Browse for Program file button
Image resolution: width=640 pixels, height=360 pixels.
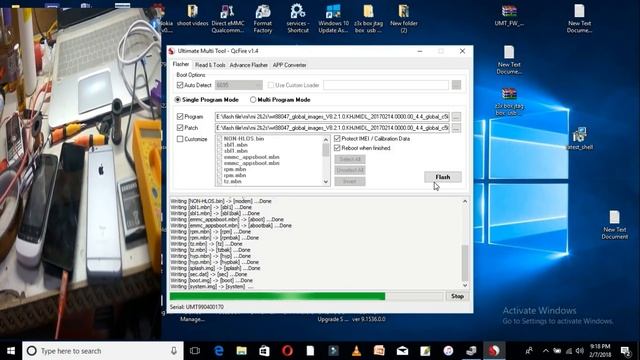tap(456, 117)
